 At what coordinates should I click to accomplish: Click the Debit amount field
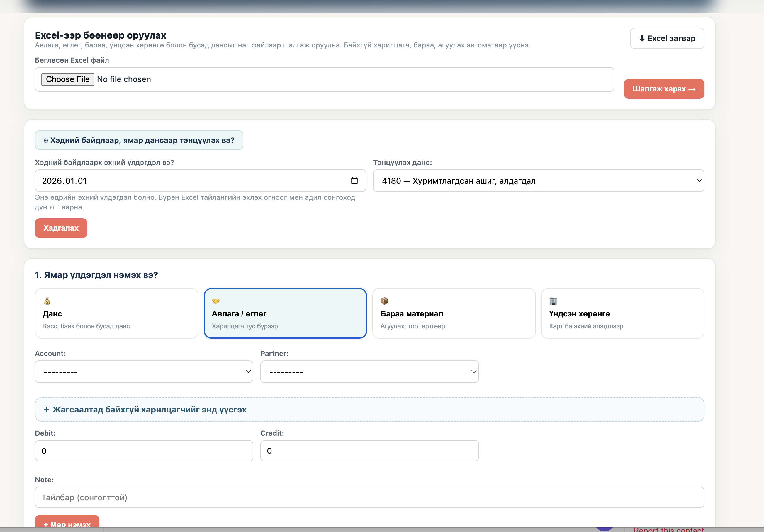pyautogui.click(x=144, y=451)
